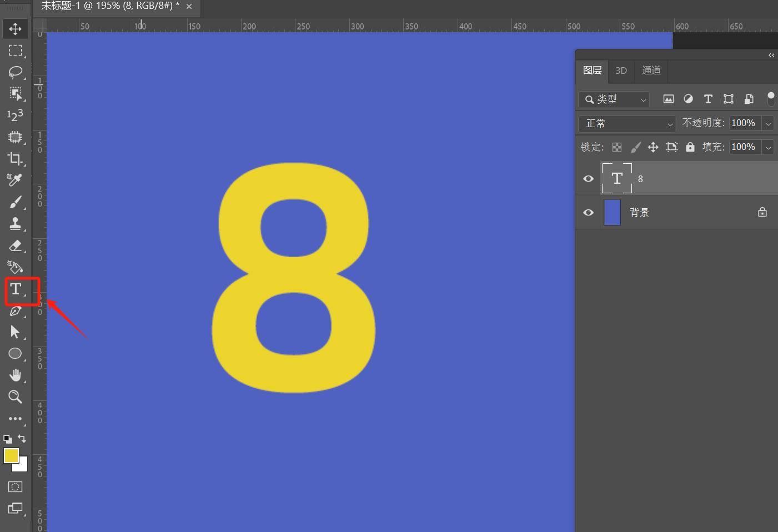Viewport: 778px width, 532px height.
Task: Switch to the 通道 tab
Action: pos(651,71)
